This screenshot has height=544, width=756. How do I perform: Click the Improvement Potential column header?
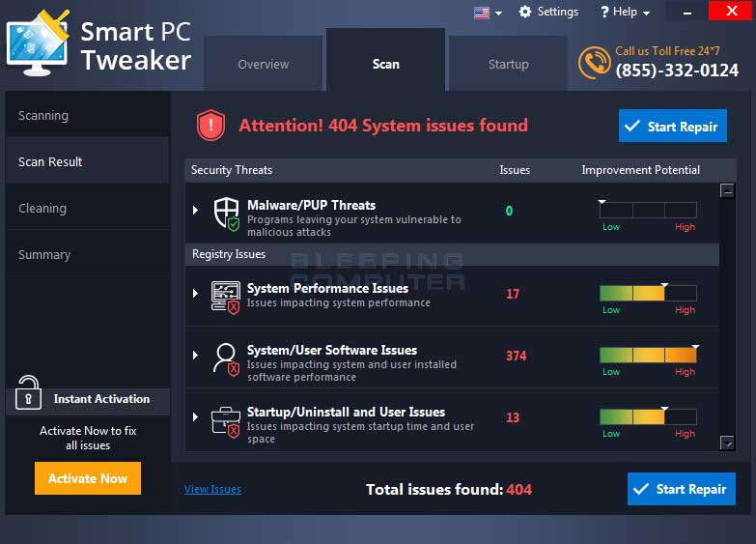tap(640, 170)
